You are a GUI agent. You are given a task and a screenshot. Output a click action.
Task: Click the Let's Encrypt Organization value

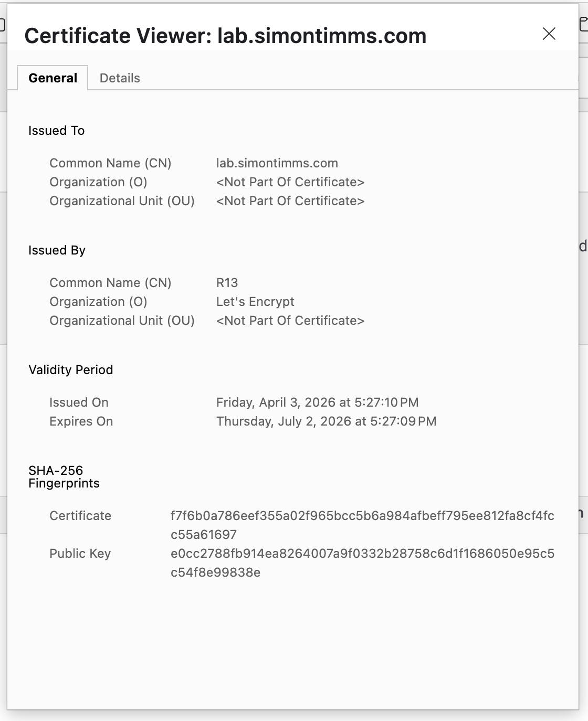(256, 302)
